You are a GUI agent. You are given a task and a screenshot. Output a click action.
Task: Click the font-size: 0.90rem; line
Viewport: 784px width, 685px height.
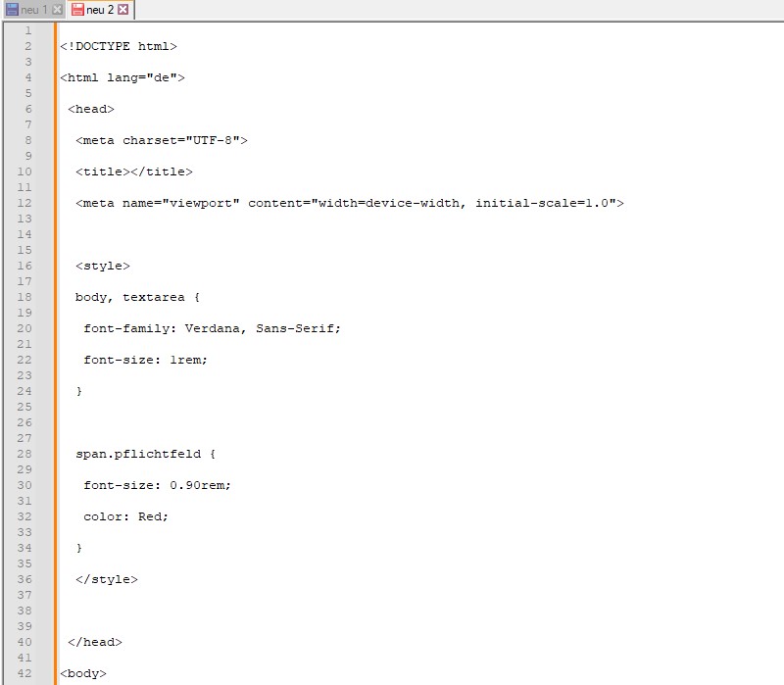point(157,485)
